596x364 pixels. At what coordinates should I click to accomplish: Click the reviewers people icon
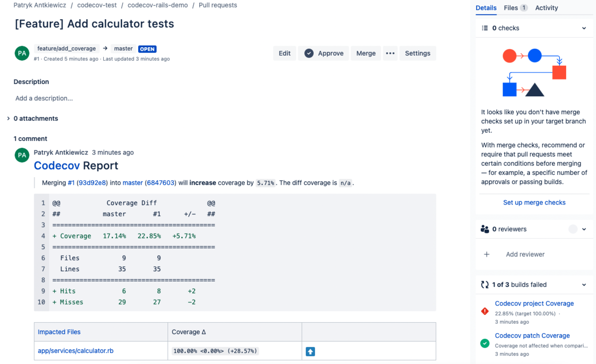click(485, 229)
